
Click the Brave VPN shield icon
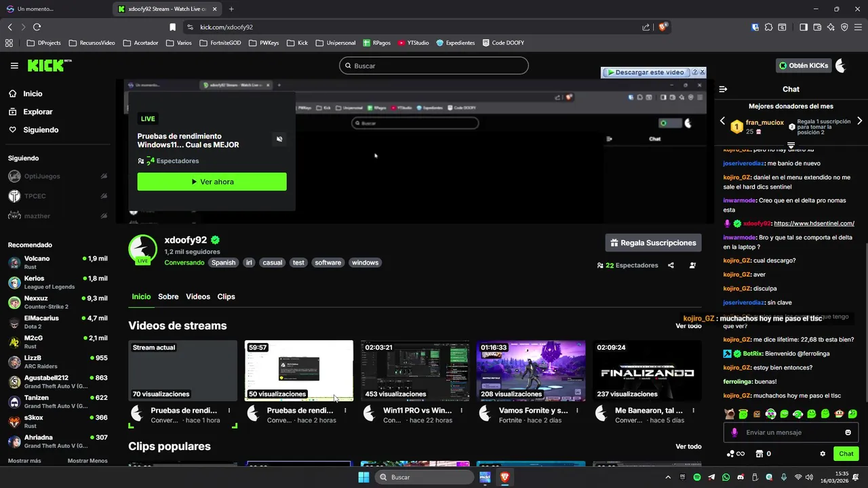tap(844, 27)
